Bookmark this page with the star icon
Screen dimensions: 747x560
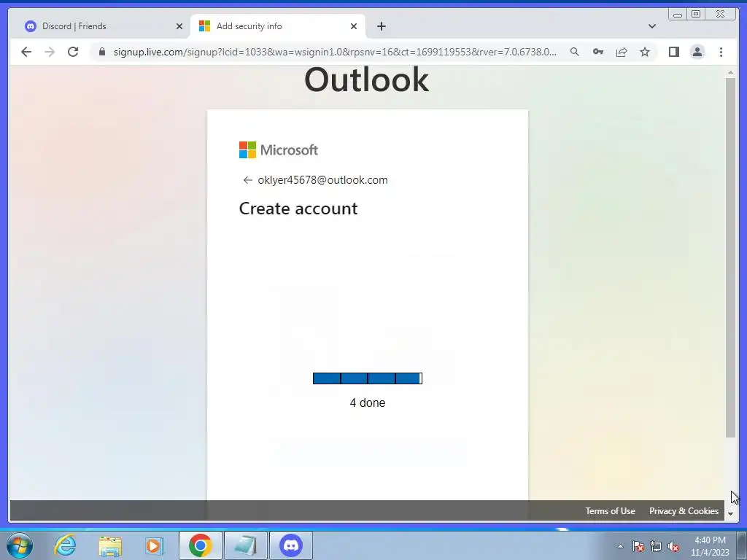pyautogui.click(x=645, y=52)
